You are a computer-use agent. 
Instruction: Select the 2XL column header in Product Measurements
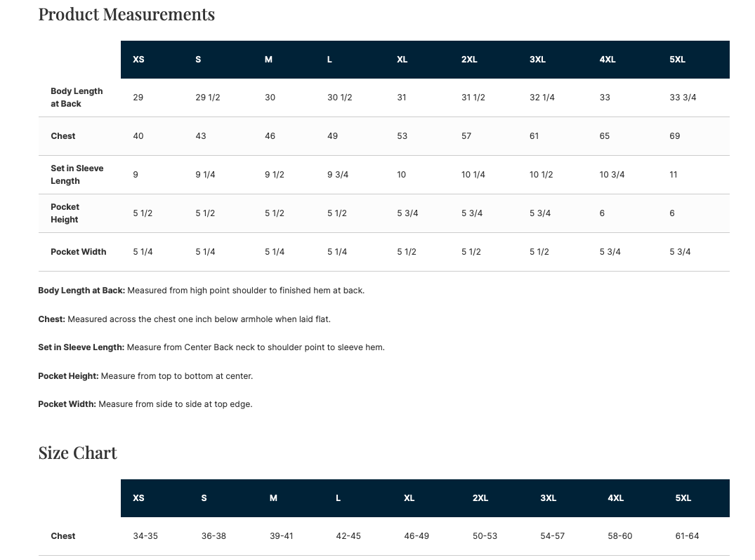click(469, 60)
